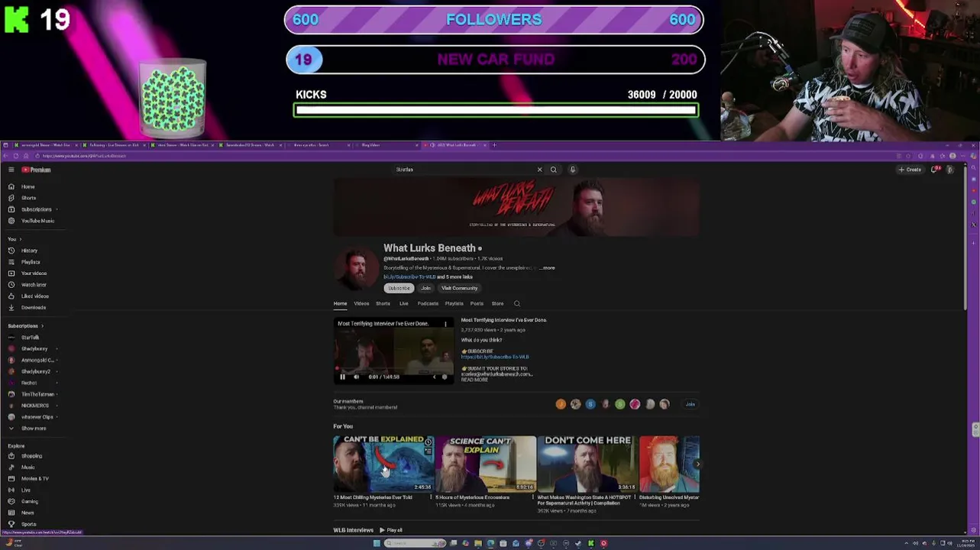Click Join button in Our members row
This screenshot has height=550, width=980.
[691, 404]
